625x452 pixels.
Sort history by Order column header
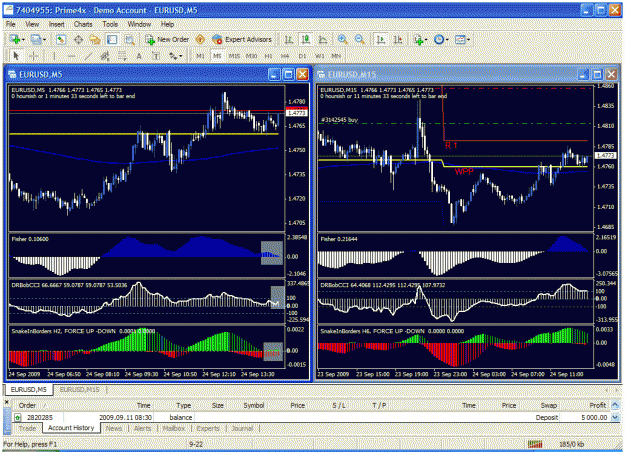[30, 405]
